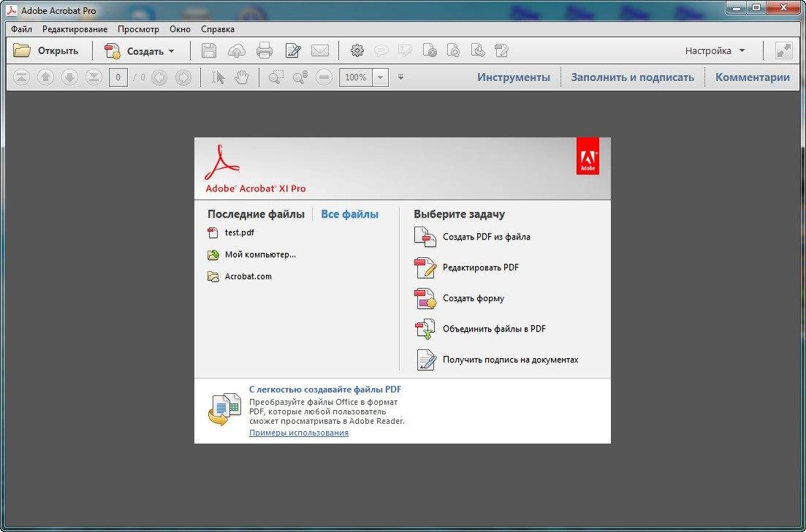Click the extract page icon
Screen dimensions: 806x532
(477, 50)
